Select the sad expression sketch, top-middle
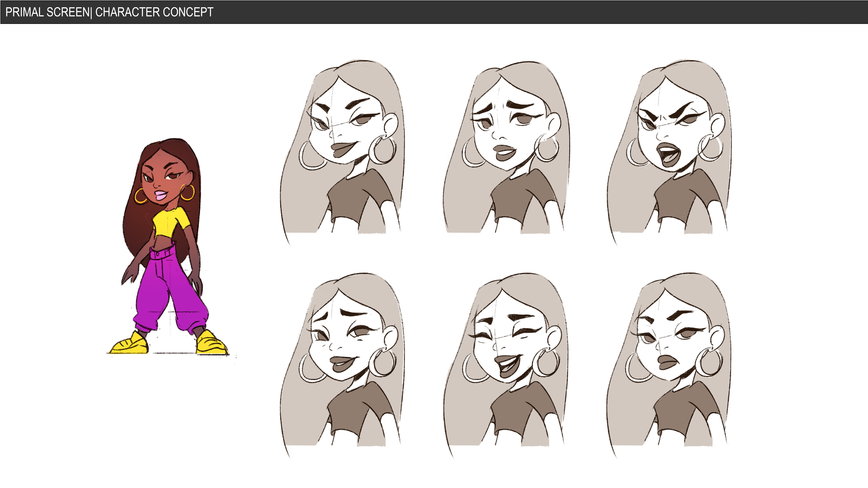Screen dimensions: 868x488 click(505, 148)
